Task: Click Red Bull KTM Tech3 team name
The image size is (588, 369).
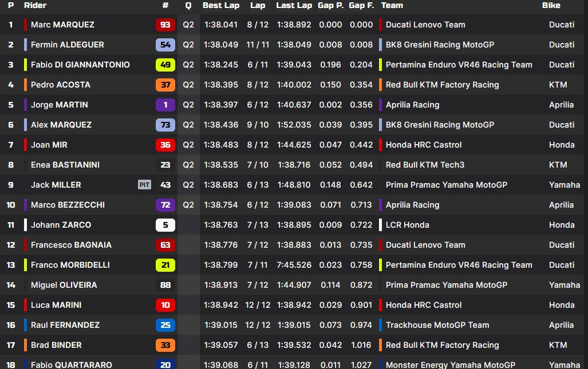Action: (425, 165)
